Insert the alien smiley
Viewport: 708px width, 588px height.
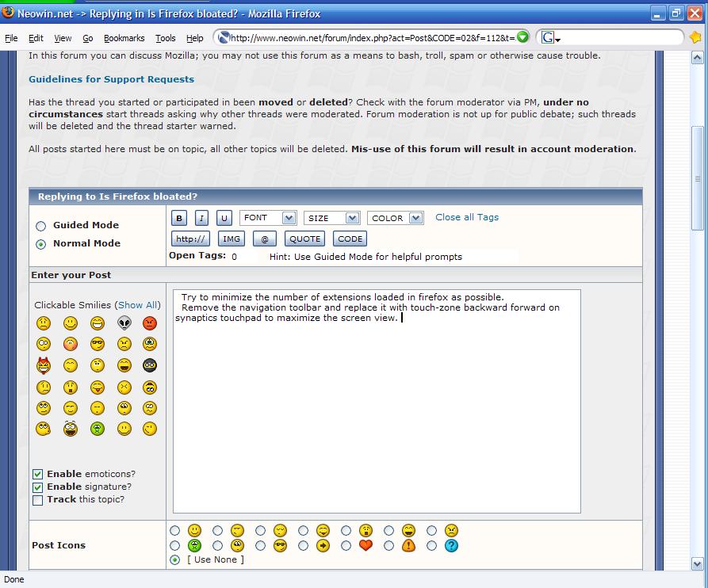tap(124, 323)
